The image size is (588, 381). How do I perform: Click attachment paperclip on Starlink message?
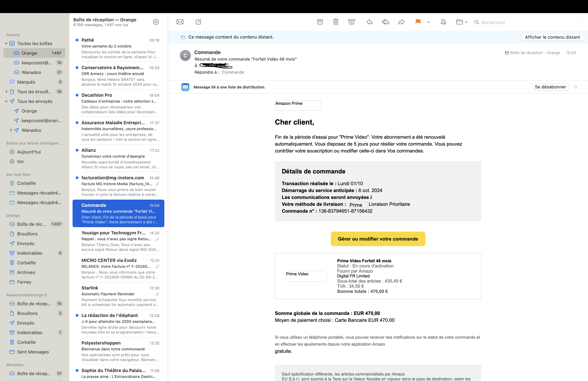pos(157,294)
